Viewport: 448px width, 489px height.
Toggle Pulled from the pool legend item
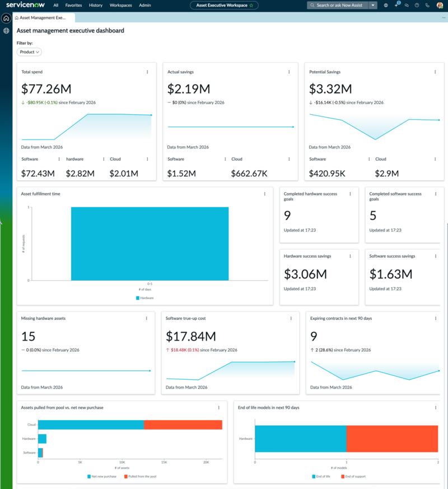(141, 477)
